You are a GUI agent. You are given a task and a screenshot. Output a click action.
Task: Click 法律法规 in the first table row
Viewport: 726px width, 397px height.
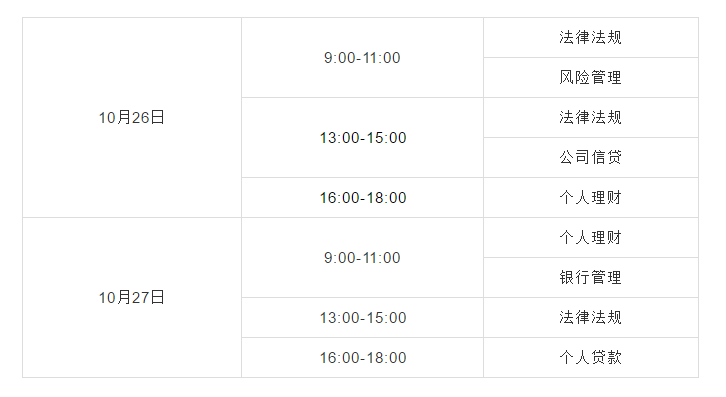590,38
